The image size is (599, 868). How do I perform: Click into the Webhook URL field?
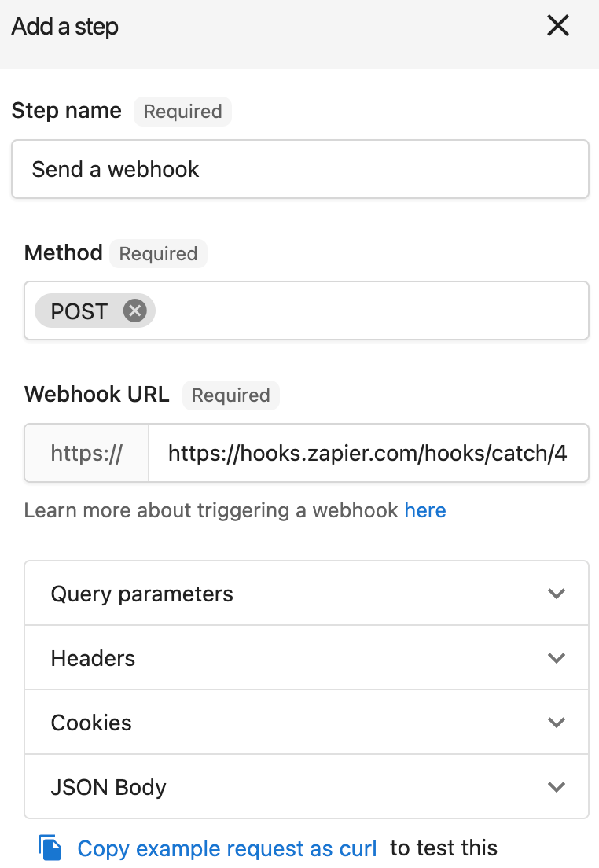(368, 453)
